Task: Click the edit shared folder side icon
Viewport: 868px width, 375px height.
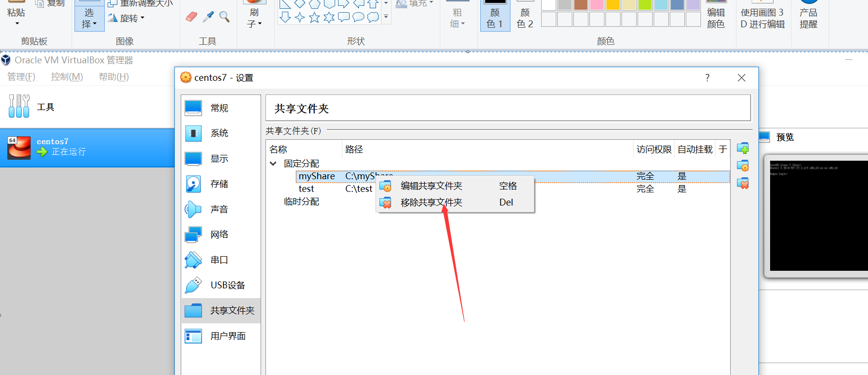Action: 743,166
